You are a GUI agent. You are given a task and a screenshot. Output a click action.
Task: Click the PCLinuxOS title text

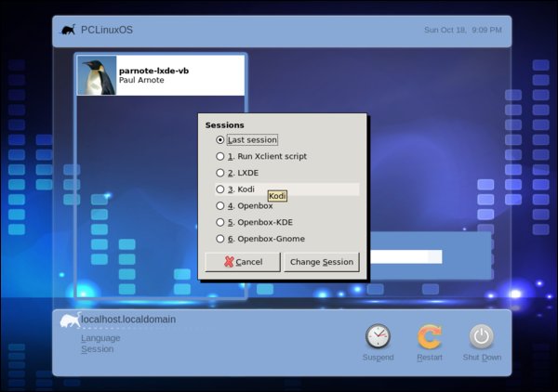107,30
